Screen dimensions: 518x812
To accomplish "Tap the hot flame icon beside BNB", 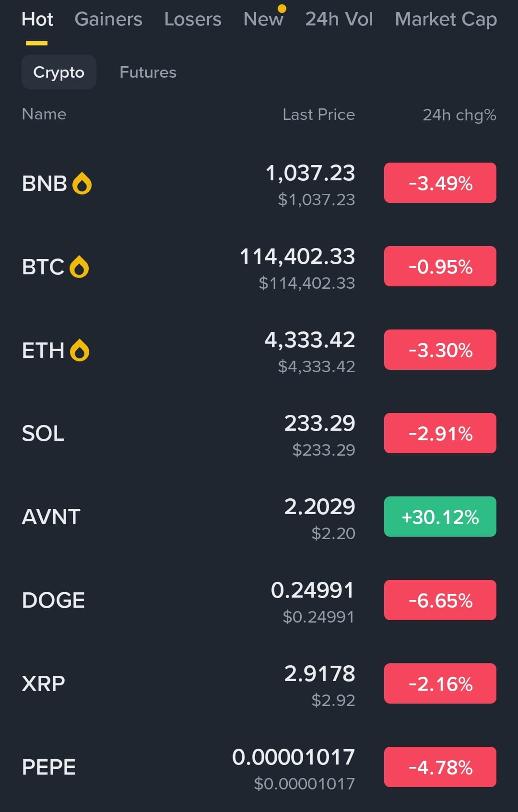I will 82,183.
